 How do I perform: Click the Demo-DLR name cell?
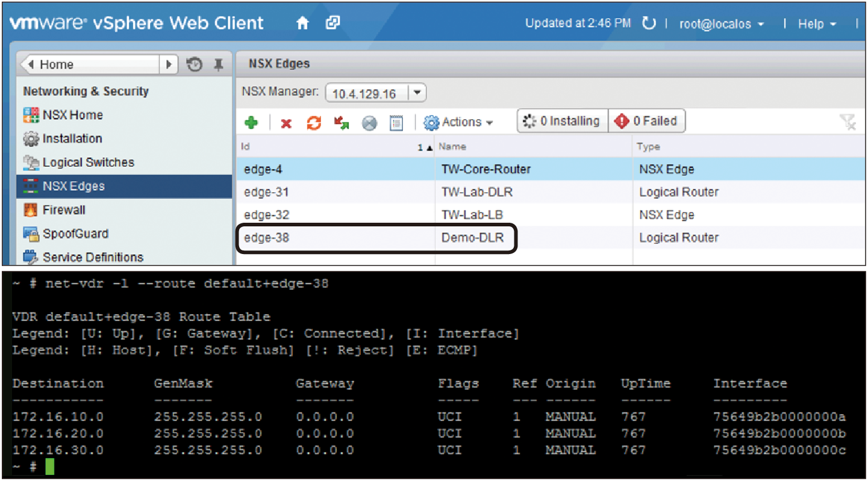tap(472, 238)
